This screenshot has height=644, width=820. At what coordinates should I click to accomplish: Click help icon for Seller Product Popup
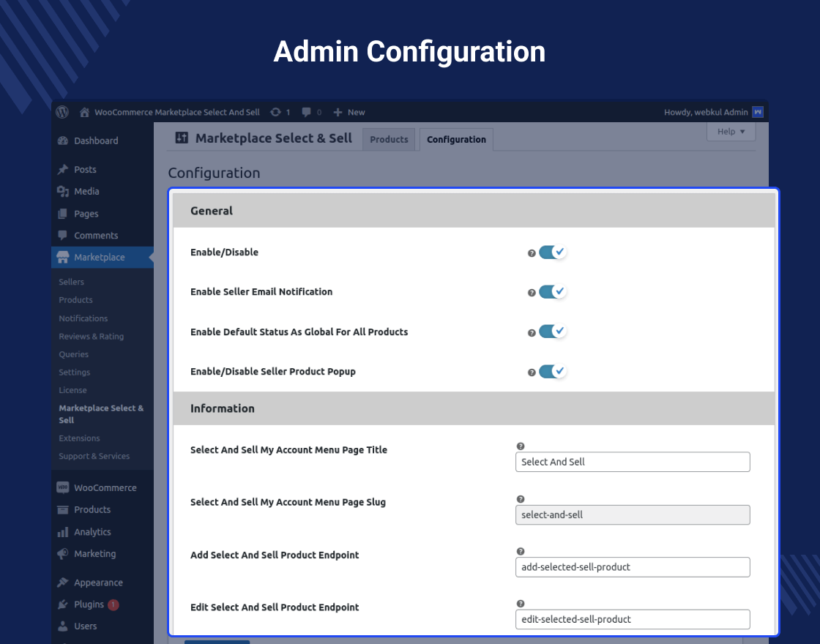(532, 372)
